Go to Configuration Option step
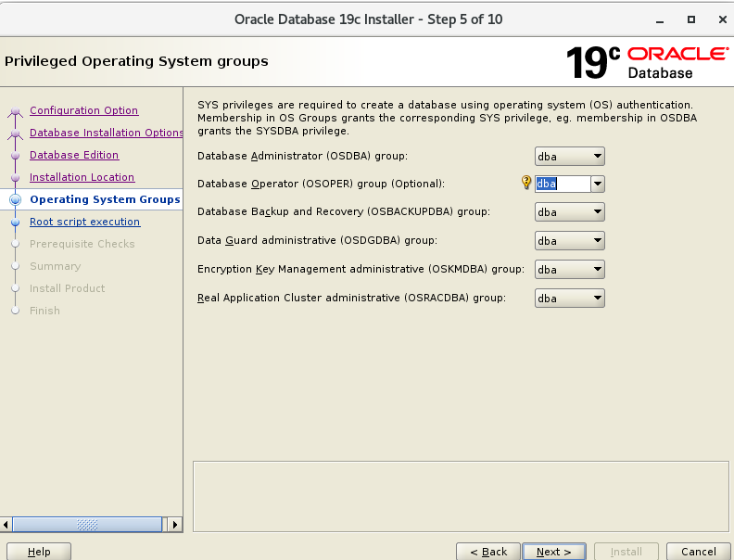734x560 pixels. tap(83, 110)
